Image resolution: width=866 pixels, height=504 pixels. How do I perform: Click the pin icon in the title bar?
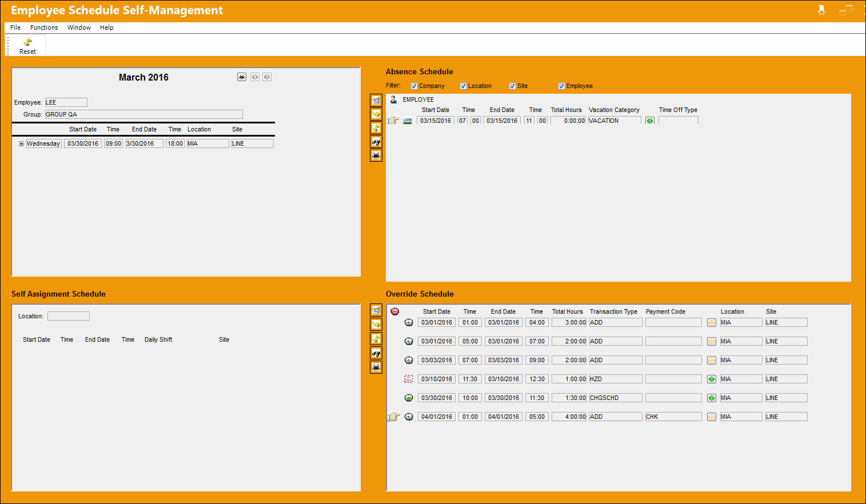tap(821, 10)
